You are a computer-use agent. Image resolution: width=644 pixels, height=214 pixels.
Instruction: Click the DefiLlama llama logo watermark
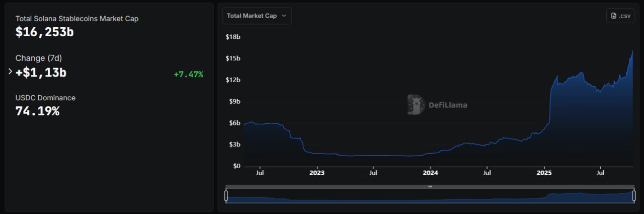(416, 105)
